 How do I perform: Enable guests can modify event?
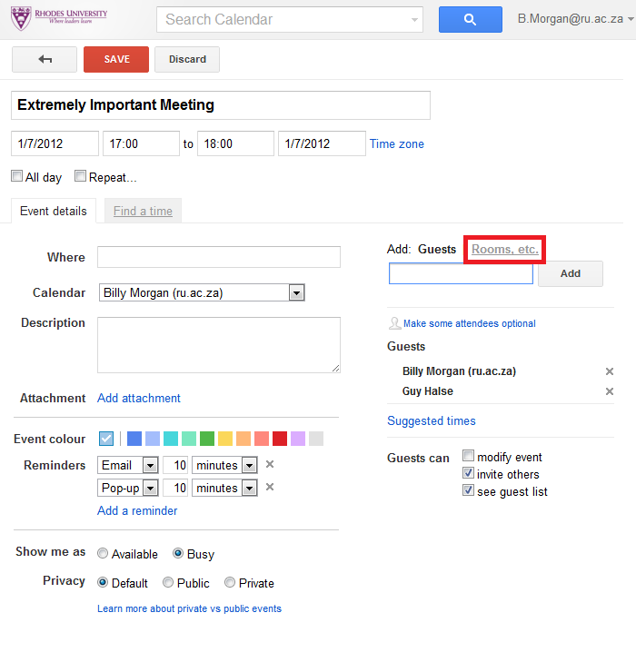click(x=468, y=455)
